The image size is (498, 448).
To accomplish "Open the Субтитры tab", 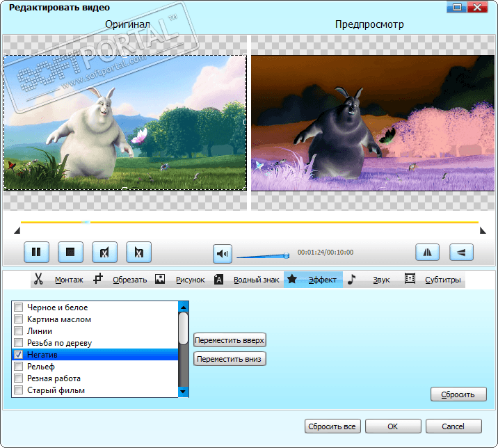I will click(443, 280).
